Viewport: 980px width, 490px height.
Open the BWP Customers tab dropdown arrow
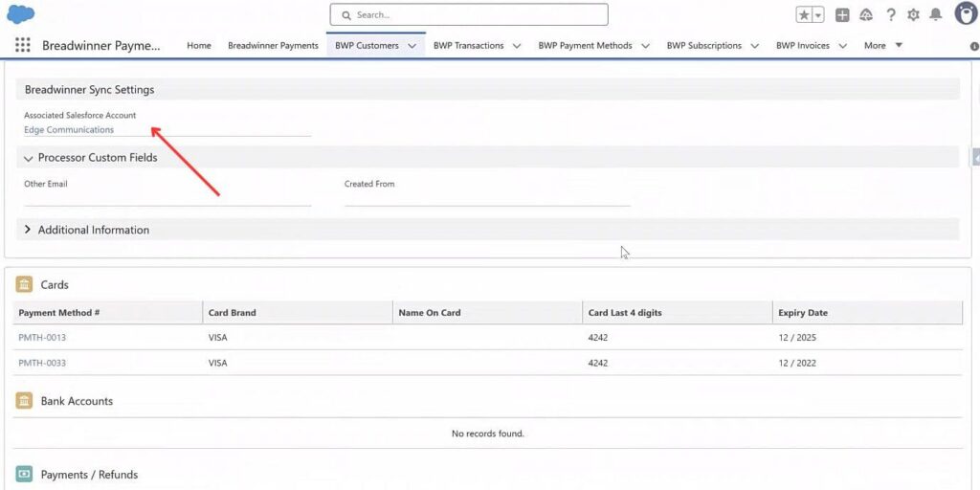click(x=412, y=46)
